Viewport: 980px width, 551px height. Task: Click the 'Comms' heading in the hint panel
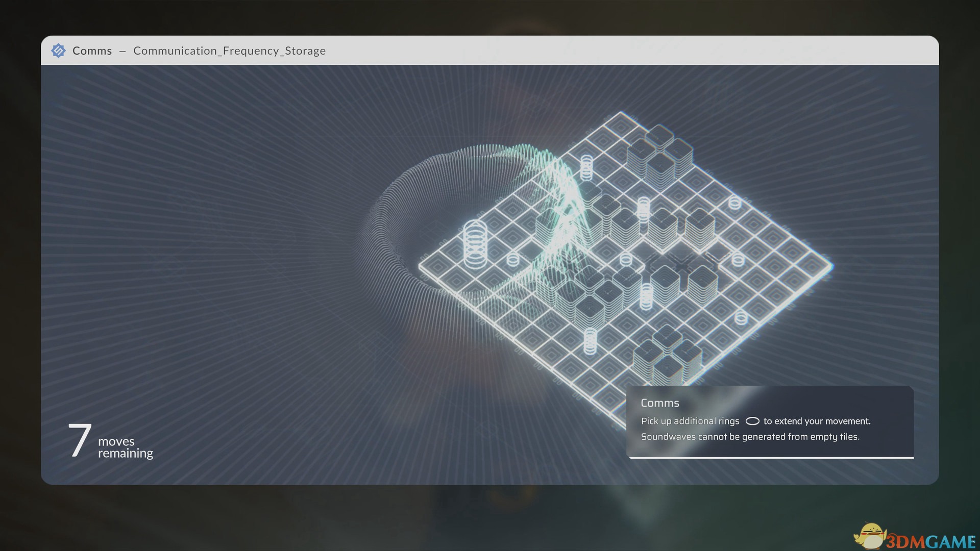(660, 403)
